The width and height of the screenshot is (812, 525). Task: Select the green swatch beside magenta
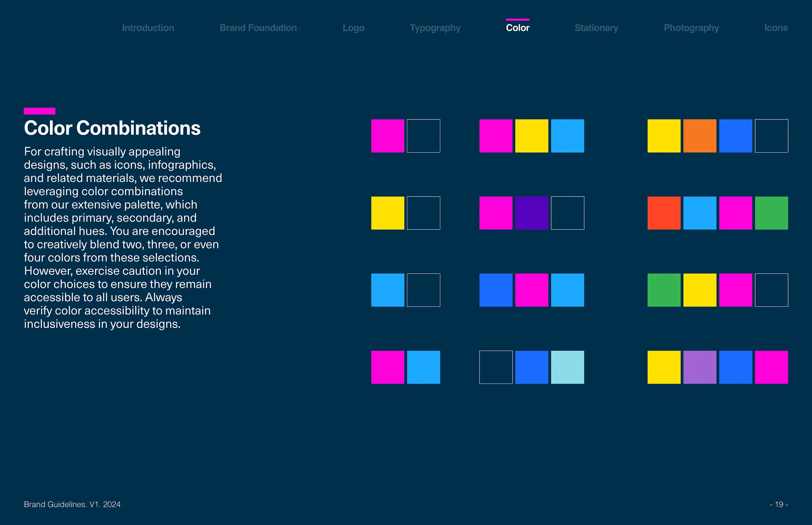[771, 213]
